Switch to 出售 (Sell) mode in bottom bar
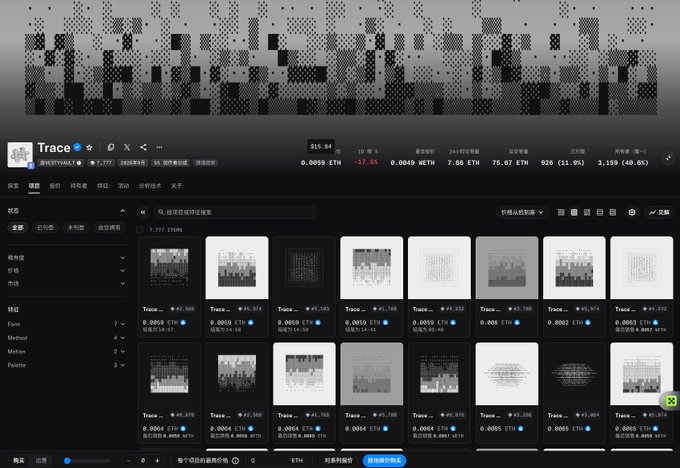The image size is (680, 468). [41, 461]
